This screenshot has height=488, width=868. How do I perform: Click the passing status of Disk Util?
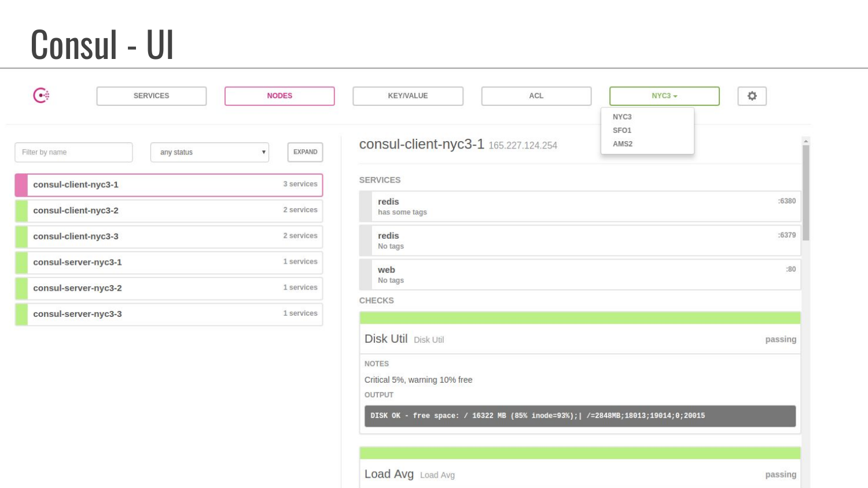click(x=781, y=339)
